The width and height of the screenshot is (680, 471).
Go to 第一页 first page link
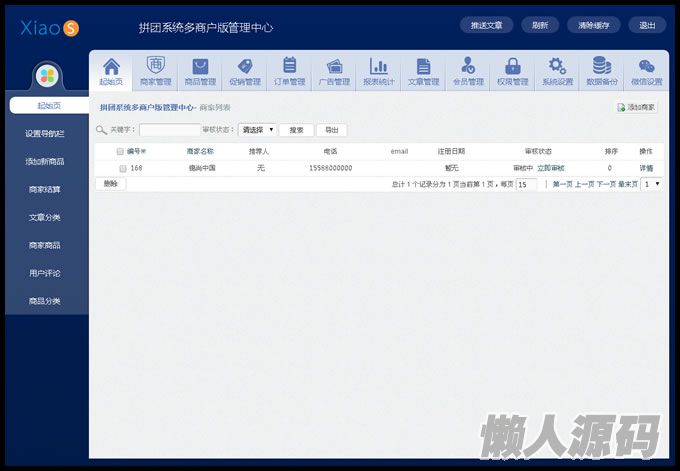pos(562,184)
